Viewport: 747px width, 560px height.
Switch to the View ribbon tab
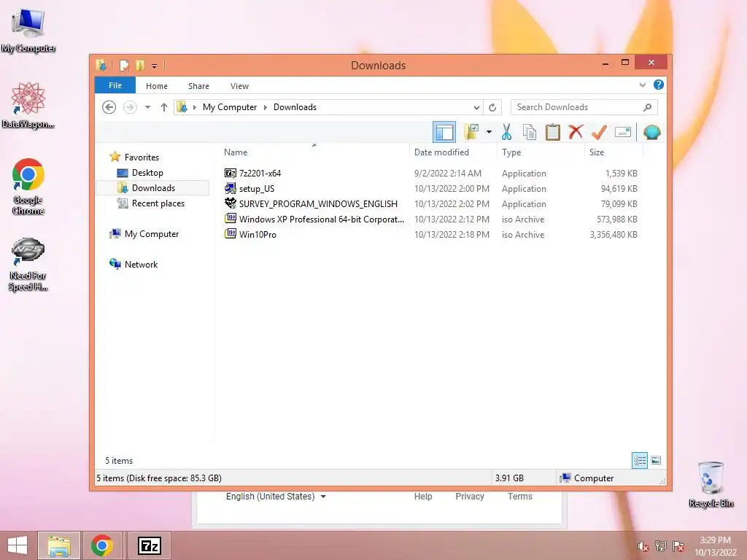pyautogui.click(x=239, y=86)
